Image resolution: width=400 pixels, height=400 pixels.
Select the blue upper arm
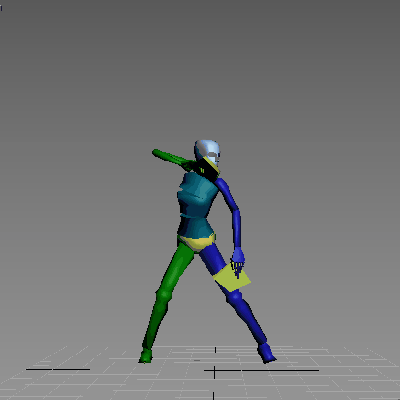pyautogui.click(x=228, y=195)
